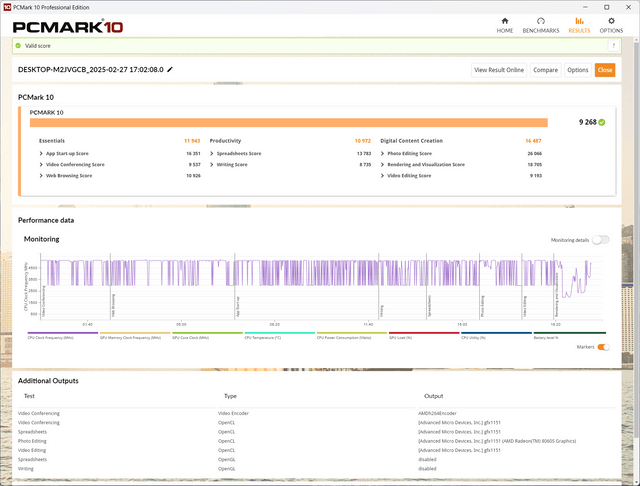Viewport: 640px width, 486px height.
Task: Click the Essentials value 11 943
Action: point(192,141)
